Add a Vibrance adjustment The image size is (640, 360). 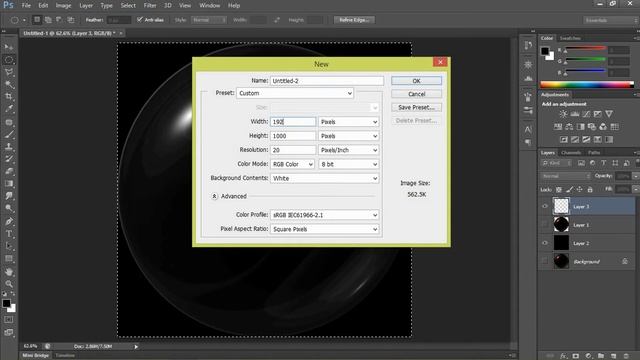pyautogui.click(x=609, y=114)
